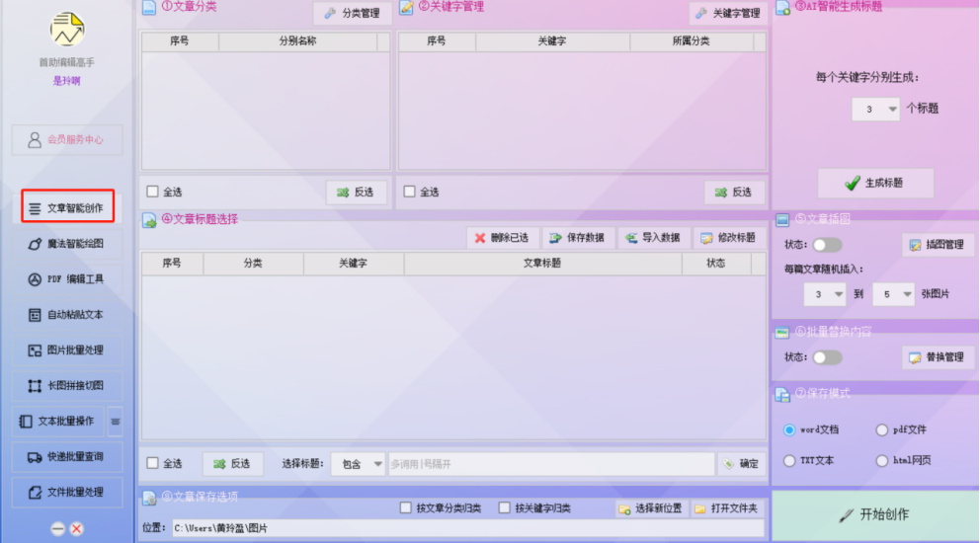
Task: Open 分类管理
Action: click(x=353, y=13)
